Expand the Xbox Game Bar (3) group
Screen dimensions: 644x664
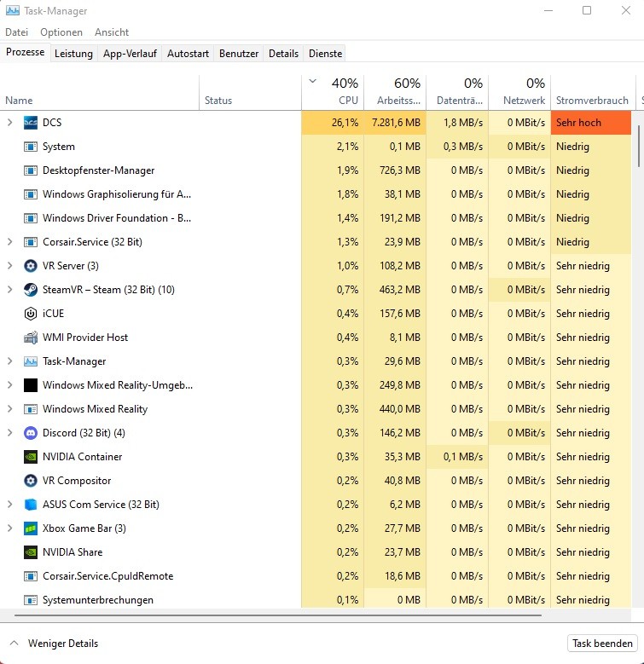point(9,528)
